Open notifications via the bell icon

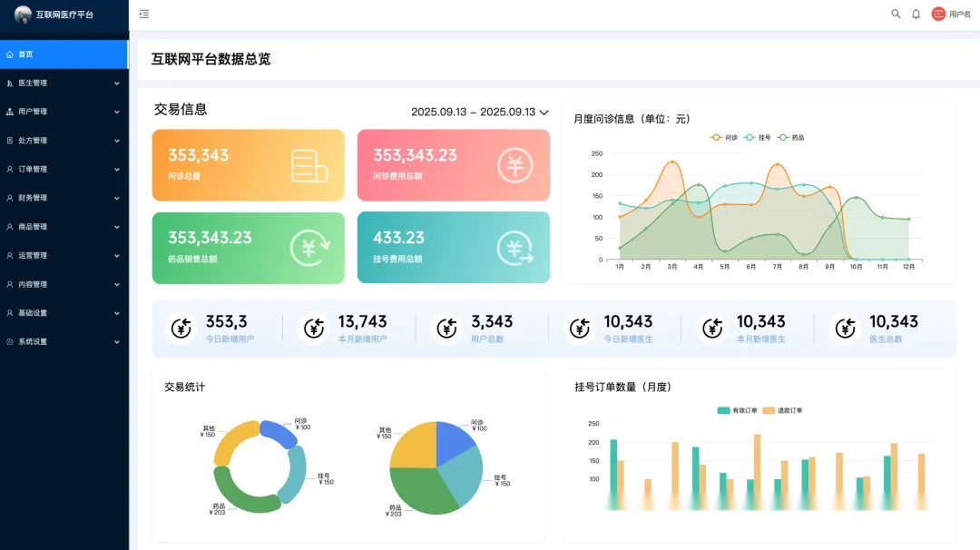916,14
